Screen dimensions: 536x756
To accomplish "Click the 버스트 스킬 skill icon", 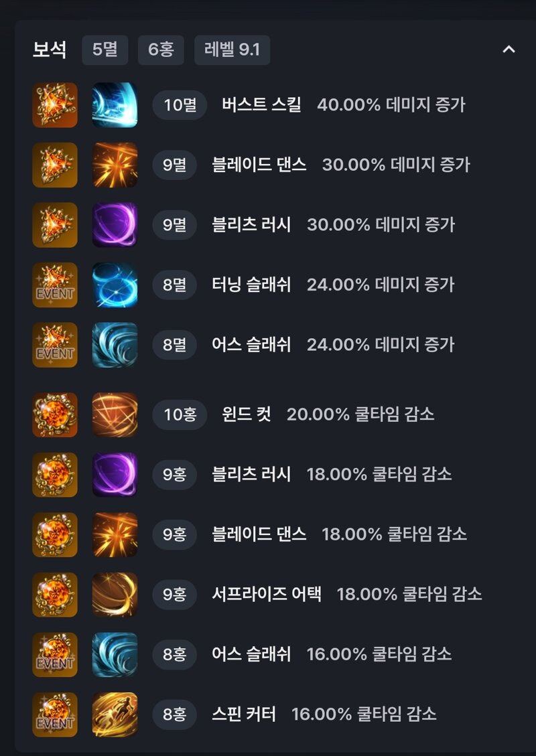I will [115, 105].
